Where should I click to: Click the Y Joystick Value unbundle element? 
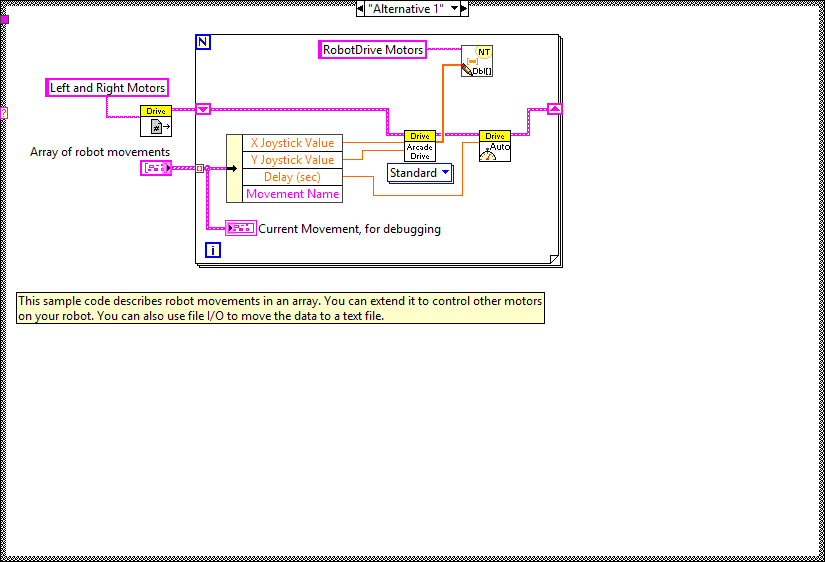[292, 160]
